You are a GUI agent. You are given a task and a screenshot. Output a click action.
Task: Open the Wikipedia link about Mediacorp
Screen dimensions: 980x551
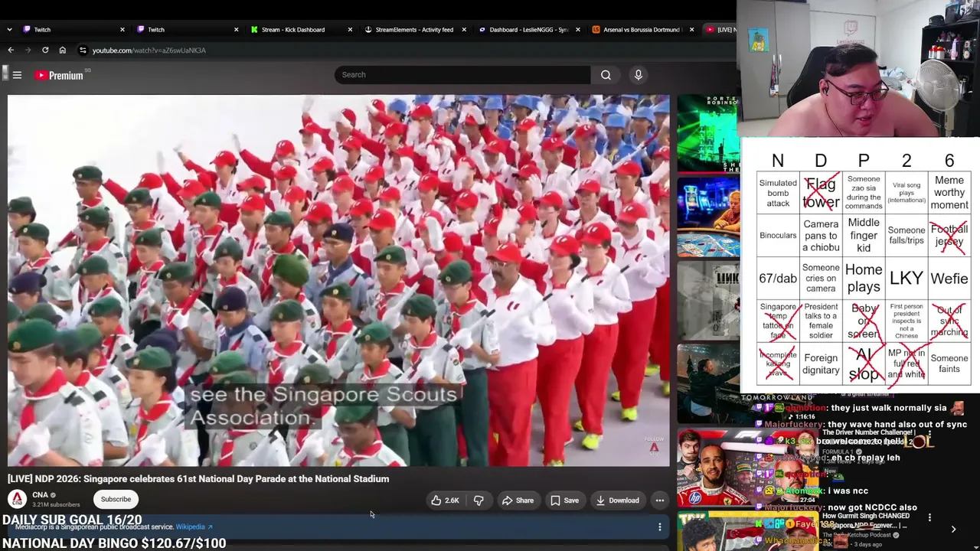point(194,527)
